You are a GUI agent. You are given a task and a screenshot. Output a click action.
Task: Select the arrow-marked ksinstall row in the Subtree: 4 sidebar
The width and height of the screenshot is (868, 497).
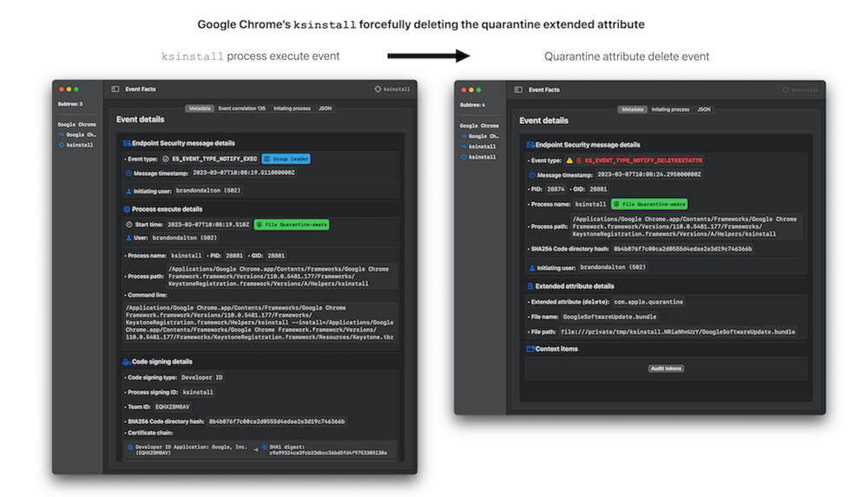pyautogui.click(x=478, y=147)
